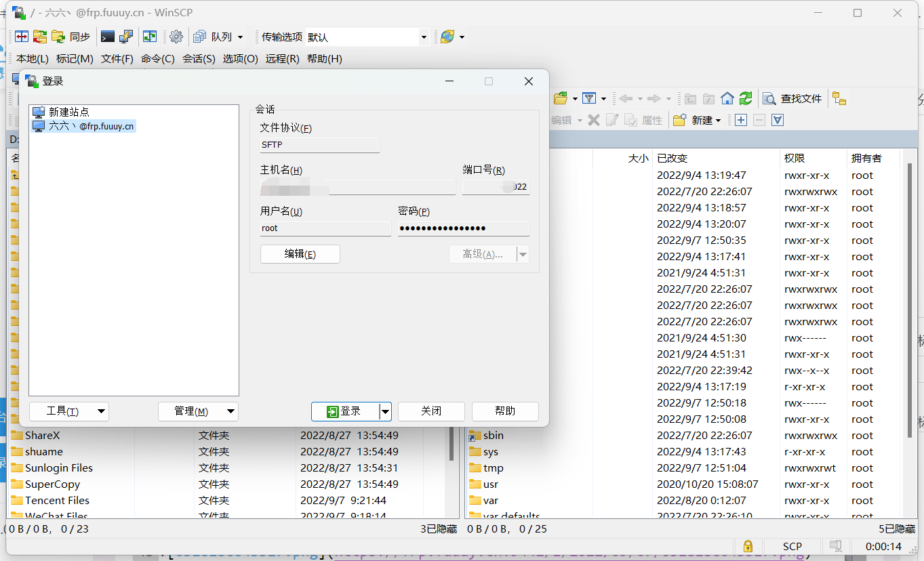Expand the 管理(M) dropdown in login dialog
Screen dimensions: 924x561
(197, 411)
